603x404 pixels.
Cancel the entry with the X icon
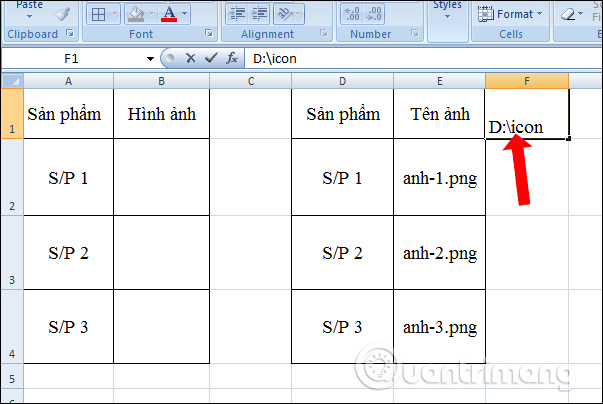pos(190,58)
